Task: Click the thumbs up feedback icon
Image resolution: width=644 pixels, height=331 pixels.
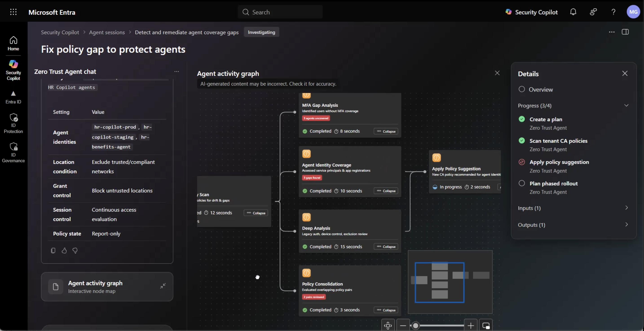Action: pos(64,251)
